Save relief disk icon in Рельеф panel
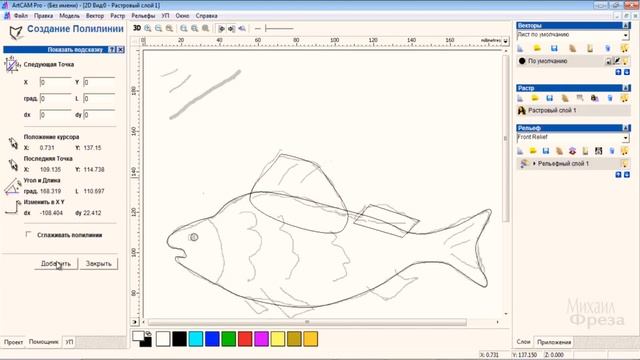The width and height of the screenshot is (640, 360). pyautogui.click(x=546, y=151)
